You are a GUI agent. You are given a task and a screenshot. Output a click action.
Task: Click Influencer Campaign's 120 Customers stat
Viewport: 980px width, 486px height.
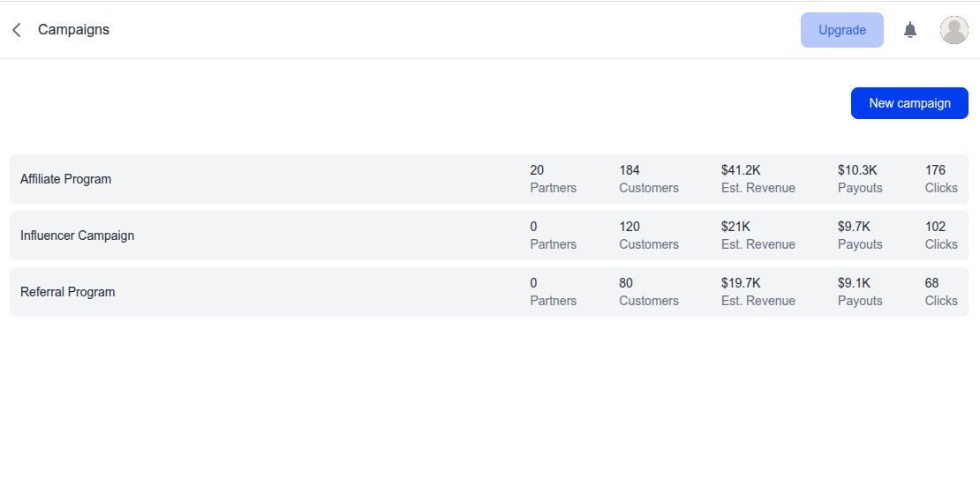pyautogui.click(x=649, y=236)
